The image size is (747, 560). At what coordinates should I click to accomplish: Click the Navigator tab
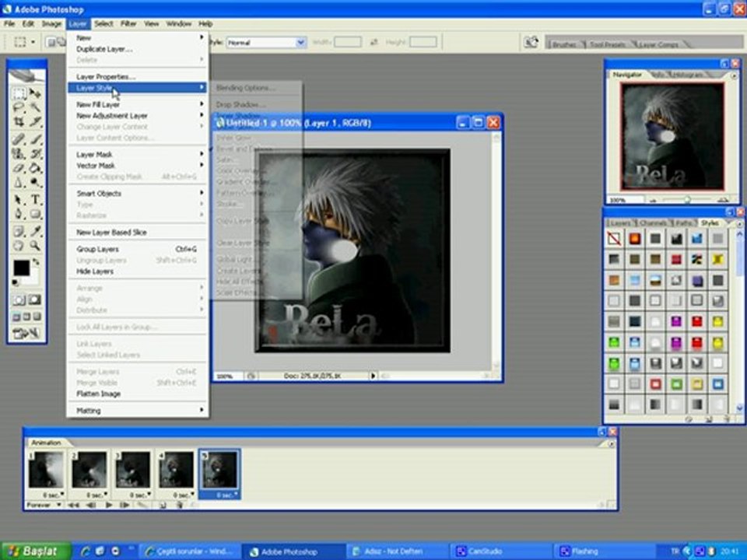click(627, 75)
